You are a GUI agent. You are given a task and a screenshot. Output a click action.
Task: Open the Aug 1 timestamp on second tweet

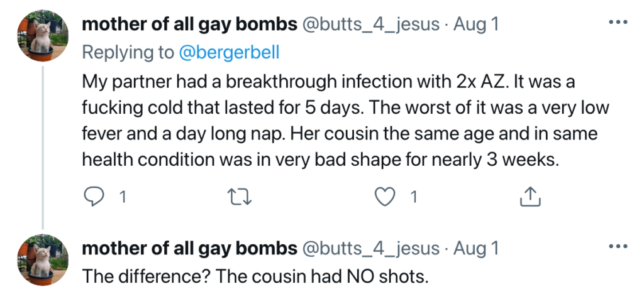[476, 249]
